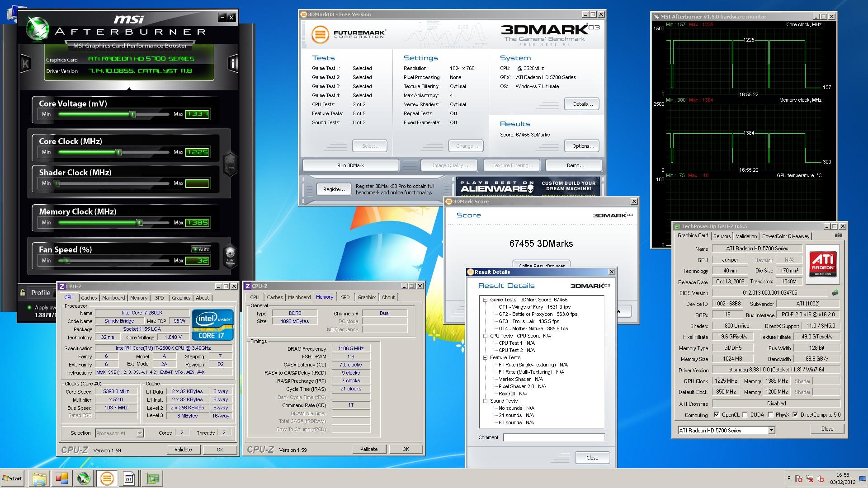Image resolution: width=868 pixels, height=488 pixels.
Task: Click the profile lock icon in Afterburner
Action: (23, 292)
